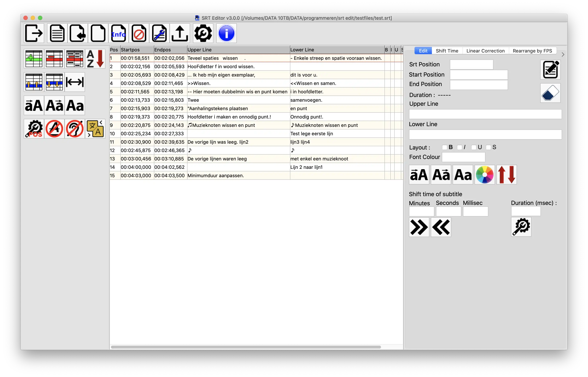This screenshot has width=588, height=377.
Task: Open the Linear Correction tab
Action: [485, 51]
